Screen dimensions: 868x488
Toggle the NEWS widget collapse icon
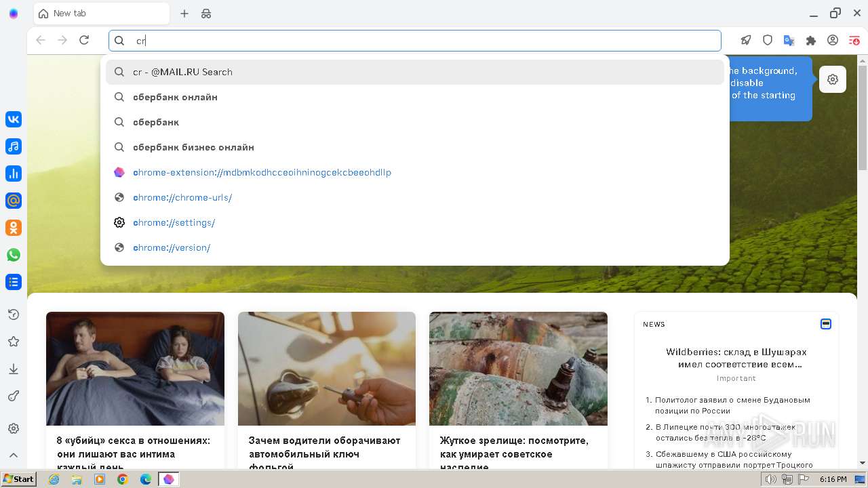pyautogui.click(x=826, y=324)
